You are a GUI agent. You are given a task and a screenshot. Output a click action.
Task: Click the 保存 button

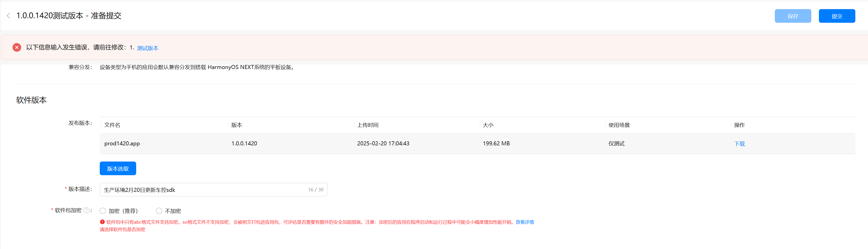click(x=793, y=16)
